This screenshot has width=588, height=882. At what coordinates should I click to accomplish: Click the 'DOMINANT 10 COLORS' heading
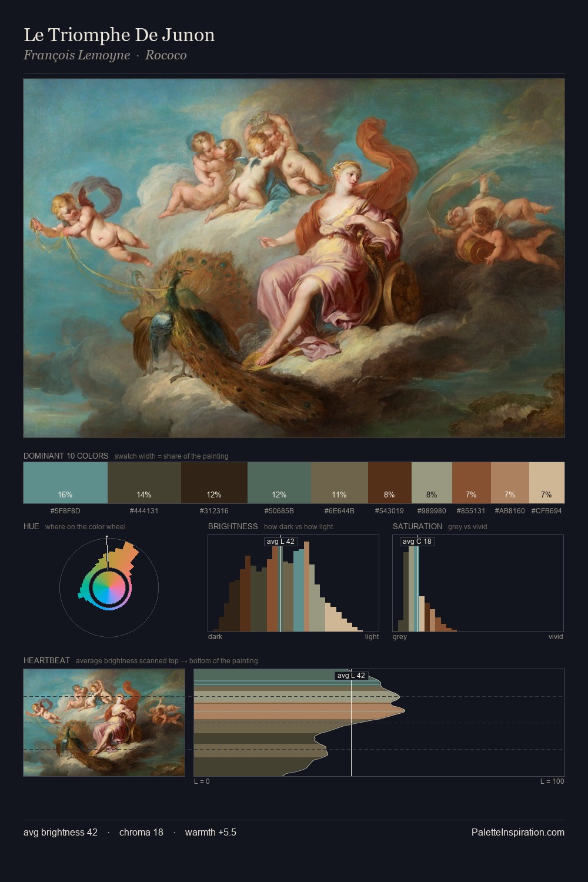click(x=66, y=456)
